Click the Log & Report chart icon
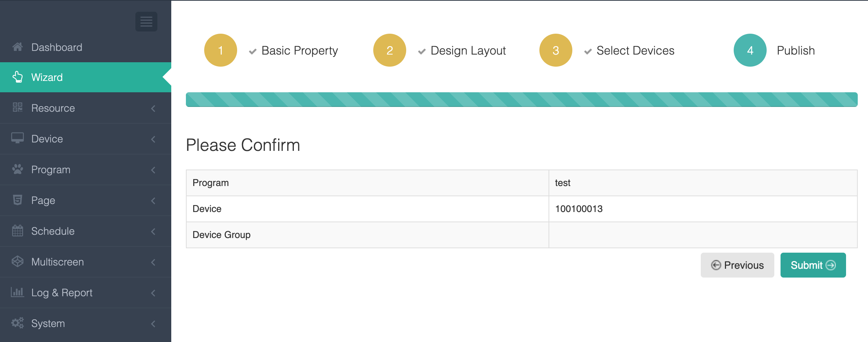The image size is (868, 342). click(18, 292)
